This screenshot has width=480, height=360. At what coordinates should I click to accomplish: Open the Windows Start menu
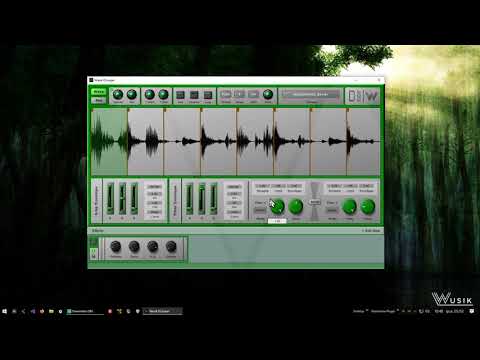point(5,311)
